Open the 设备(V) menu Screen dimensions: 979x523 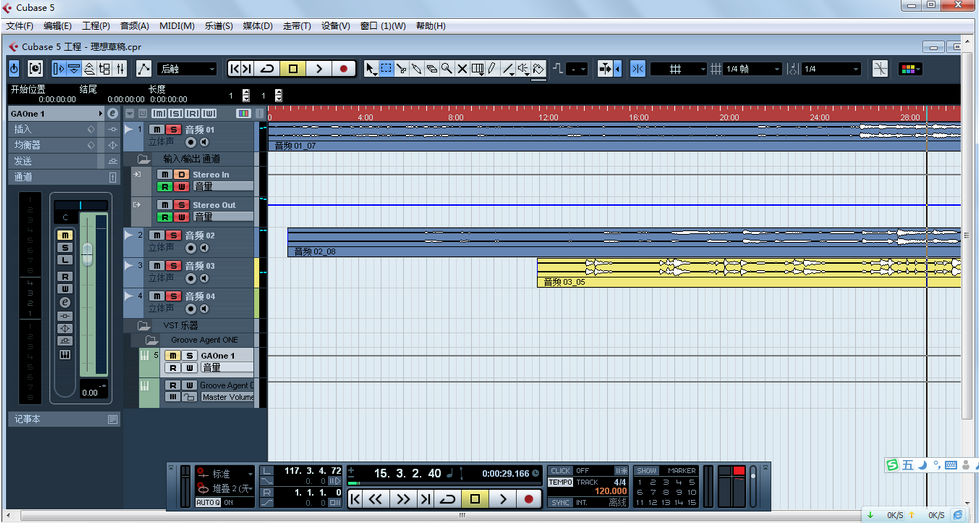click(x=336, y=26)
